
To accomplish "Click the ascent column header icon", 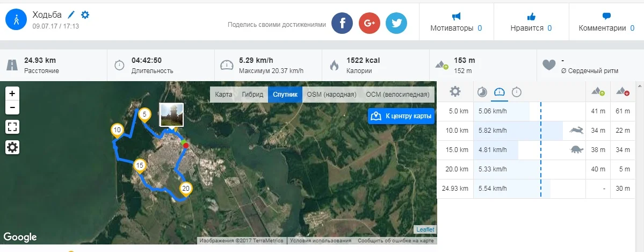I will pyautogui.click(x=598, y=92).
